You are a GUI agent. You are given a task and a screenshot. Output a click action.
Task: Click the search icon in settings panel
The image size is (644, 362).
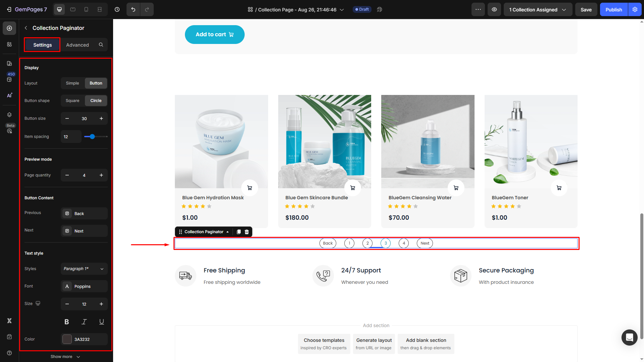tap(101, 45)
